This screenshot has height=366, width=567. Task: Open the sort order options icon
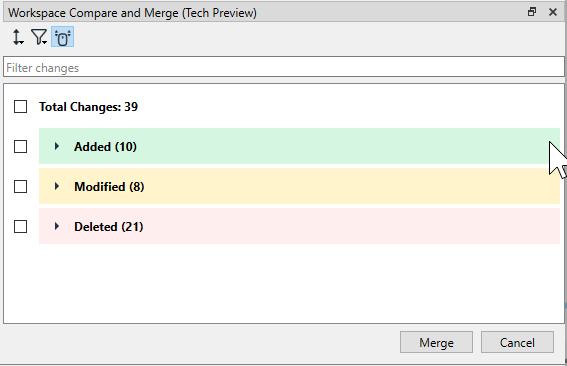coord(18,37)
